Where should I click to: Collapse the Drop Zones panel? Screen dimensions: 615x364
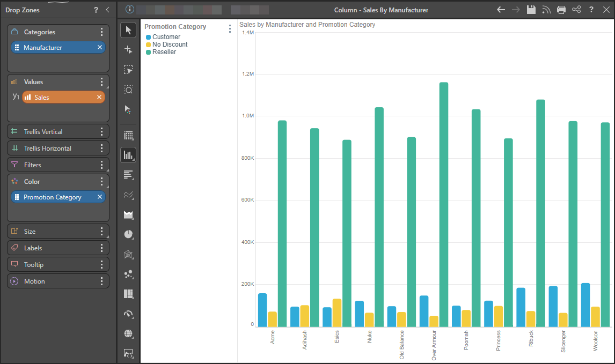click(108, 10)
